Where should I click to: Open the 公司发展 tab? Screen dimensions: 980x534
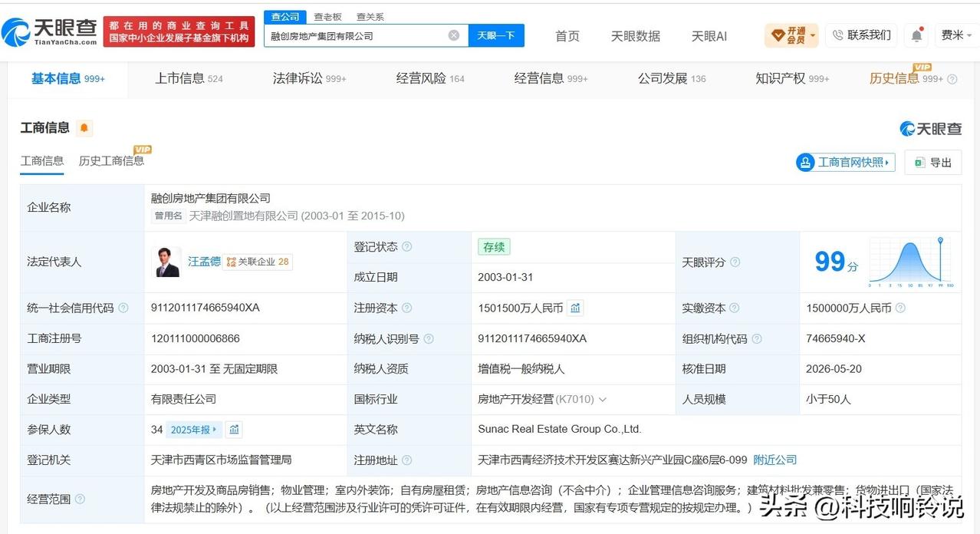click(672, 78)
